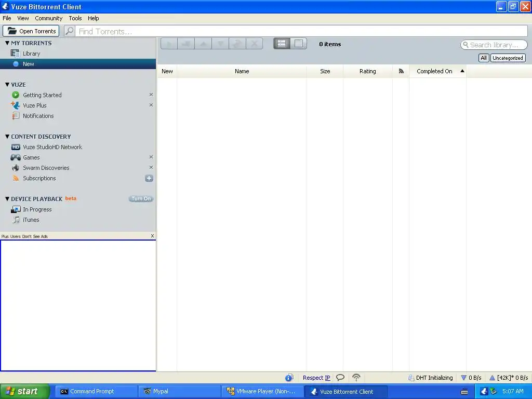
Task: Switch to Command Prompt in taskbar
Action: 96,392
